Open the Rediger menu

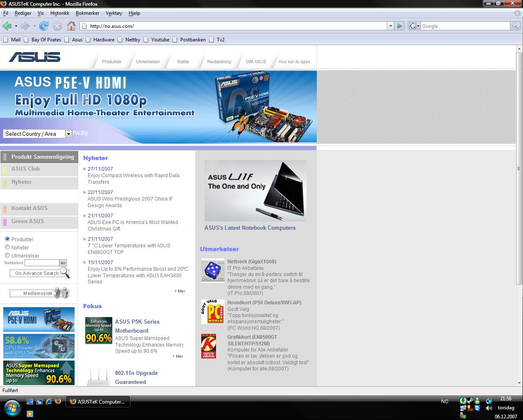[x=23, y=13]
